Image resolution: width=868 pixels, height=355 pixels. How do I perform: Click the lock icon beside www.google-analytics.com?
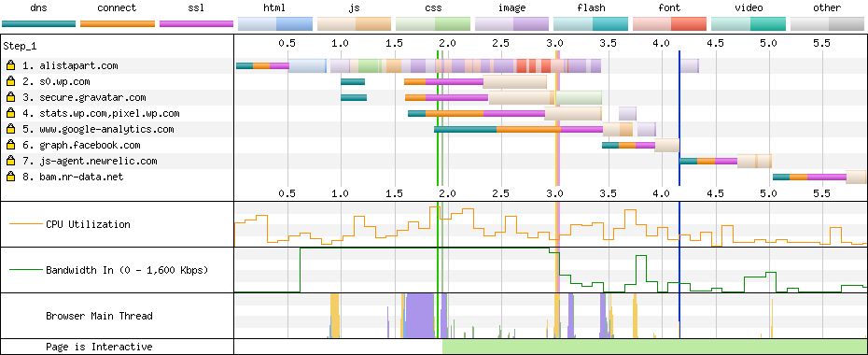(x=10, y=129)
